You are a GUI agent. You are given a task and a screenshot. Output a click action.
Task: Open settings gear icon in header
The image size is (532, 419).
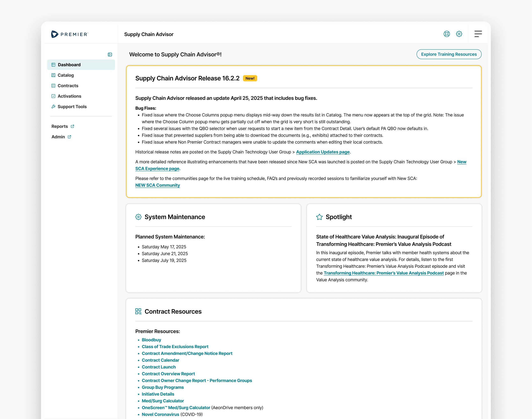pos(459,34)
